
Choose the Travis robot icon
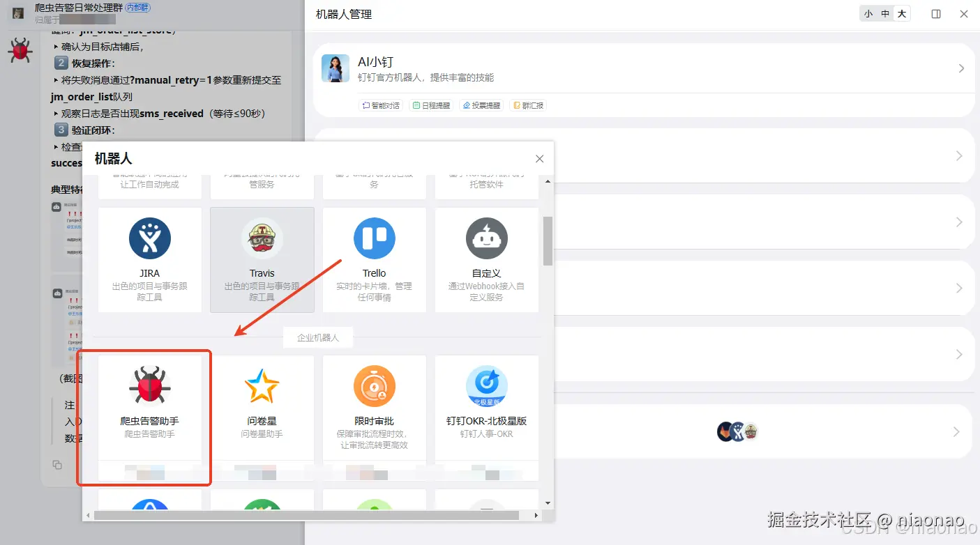tap(262, 238)
